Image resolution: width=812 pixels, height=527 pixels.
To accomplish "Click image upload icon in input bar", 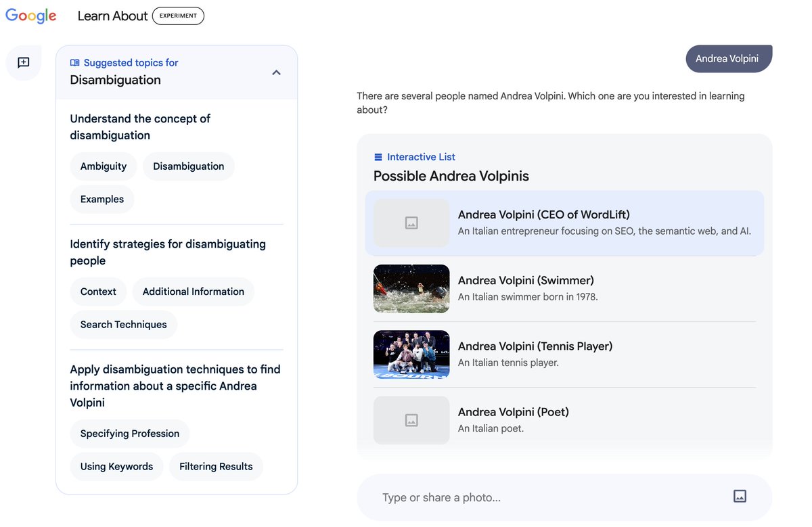I will tap(740, 496).
